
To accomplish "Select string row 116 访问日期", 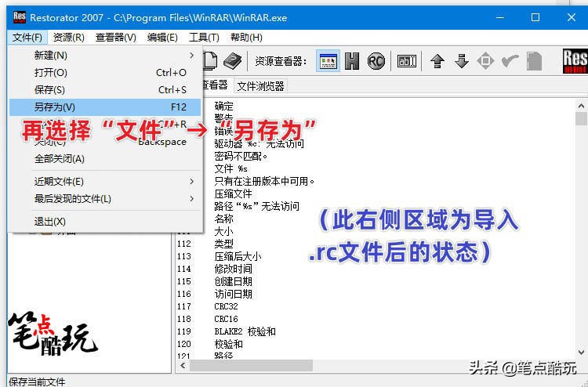I will (215, 294).
